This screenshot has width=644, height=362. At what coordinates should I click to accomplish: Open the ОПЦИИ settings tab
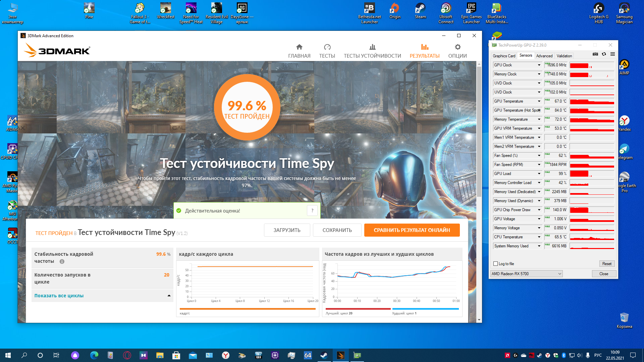(458, 51)
